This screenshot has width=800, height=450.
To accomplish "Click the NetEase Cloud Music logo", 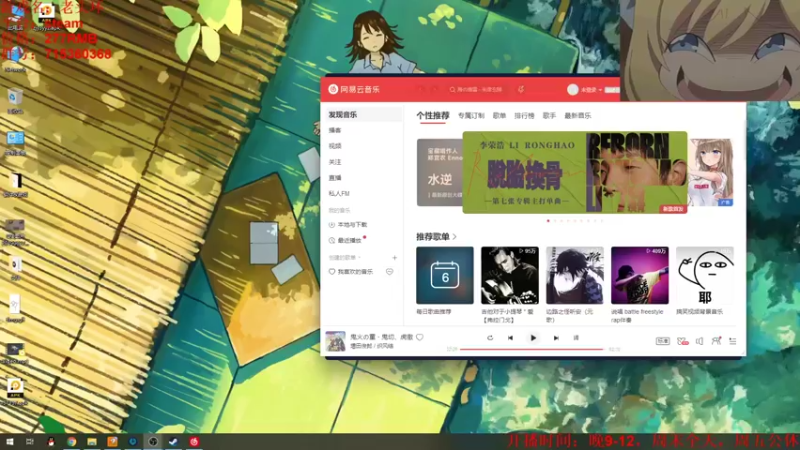I will (x=355, y=89).
